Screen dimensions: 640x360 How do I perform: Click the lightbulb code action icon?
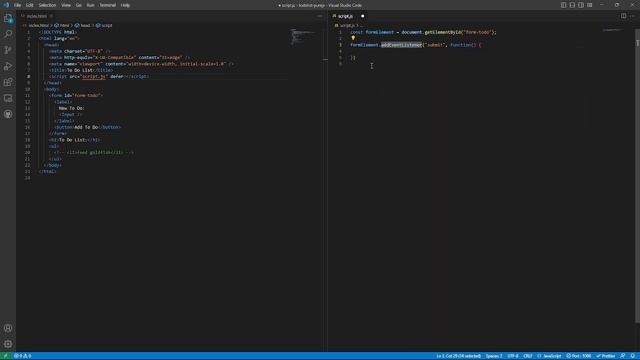click(353, 38)
